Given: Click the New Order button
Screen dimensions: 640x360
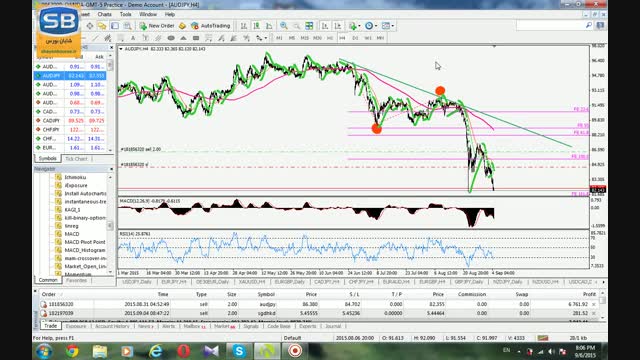Looking at the screenshot, I should (157, 26).
